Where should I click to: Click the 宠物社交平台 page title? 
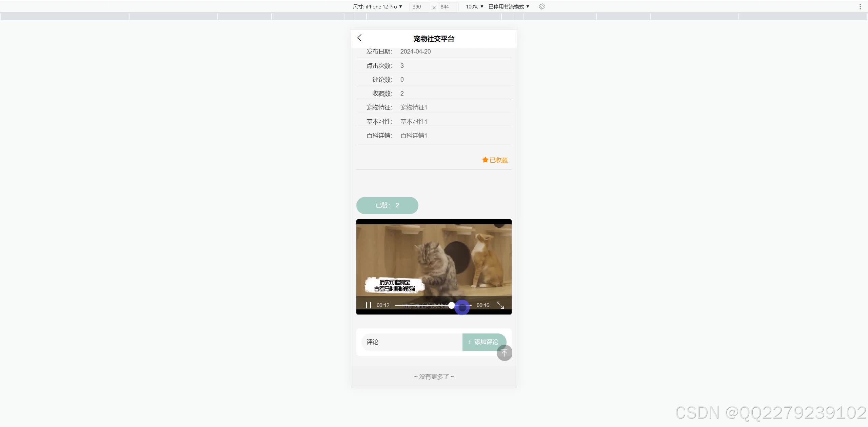coord(434,39)
